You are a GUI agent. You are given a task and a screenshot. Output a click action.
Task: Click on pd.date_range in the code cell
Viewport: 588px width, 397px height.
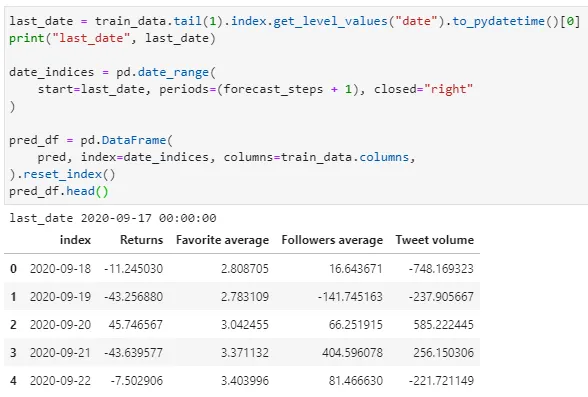tap(162, 72)
